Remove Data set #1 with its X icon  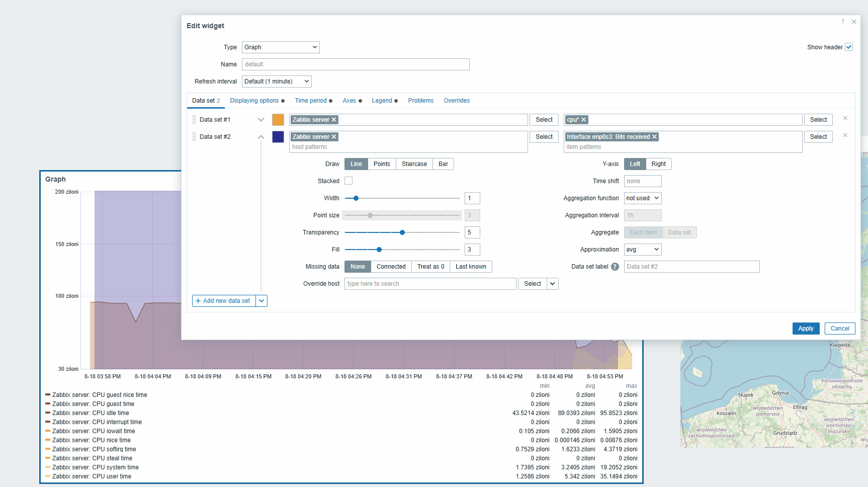click(x=845, y=118)
